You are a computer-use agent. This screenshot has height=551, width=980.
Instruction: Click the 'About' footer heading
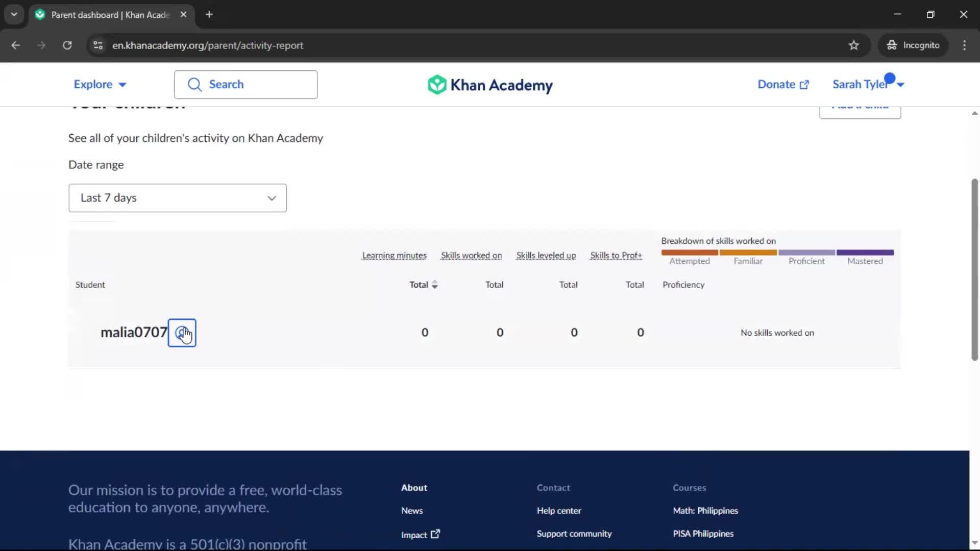tap(414, 488)
